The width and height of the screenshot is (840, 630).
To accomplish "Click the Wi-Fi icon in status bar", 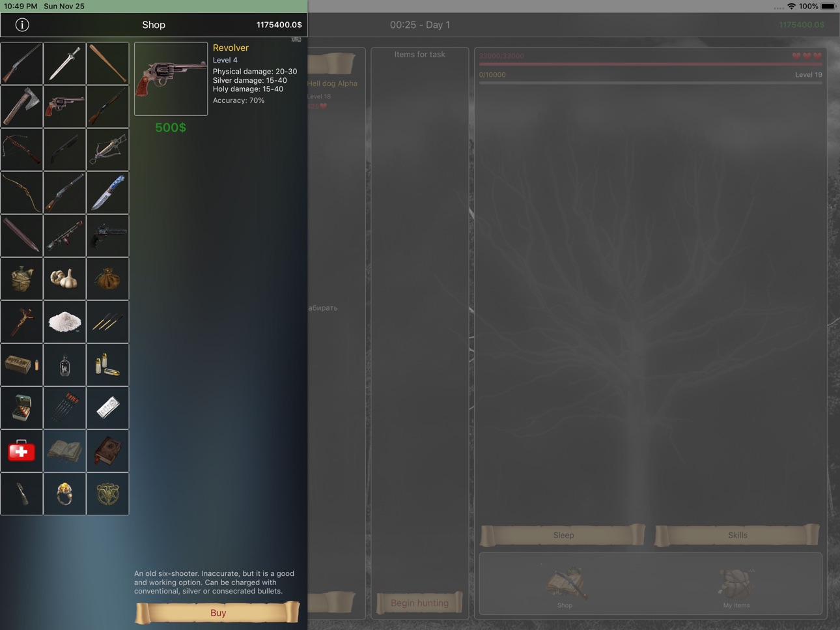I will [x=791, y=6].
